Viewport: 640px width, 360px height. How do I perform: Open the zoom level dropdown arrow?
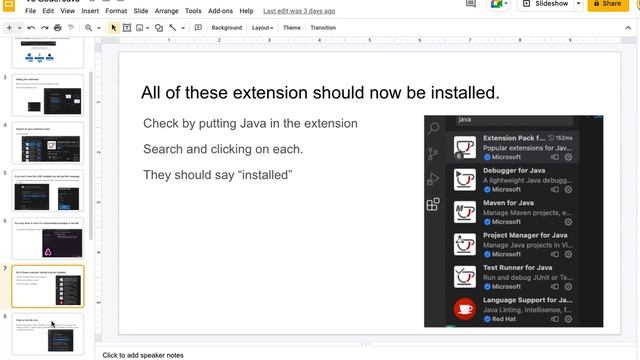tap(98, 28)
